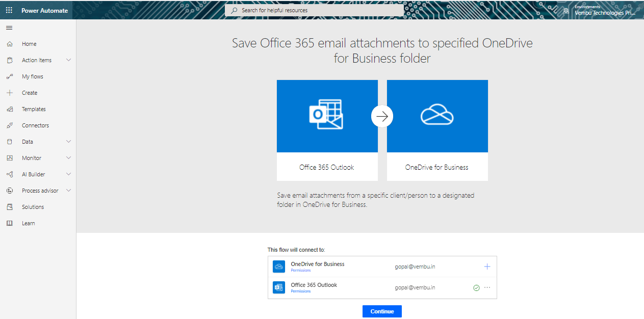Click gopal@vembu.in in the OneDrive row
This screenshot has width=644, height=319.
[415, 267]
